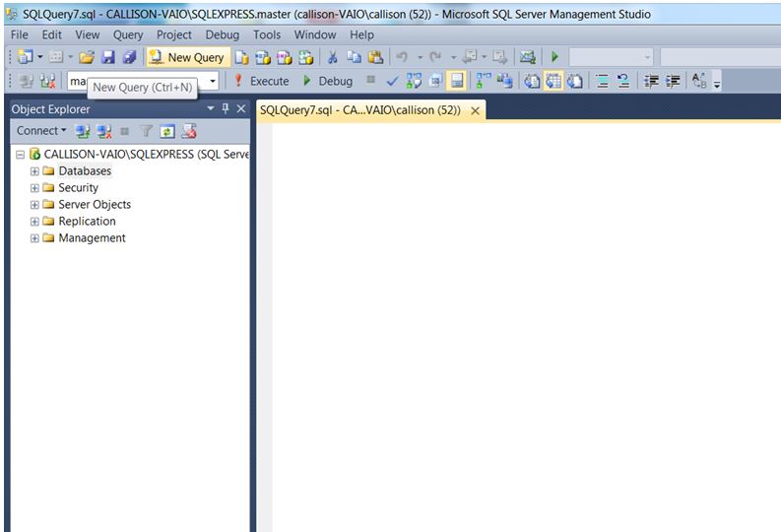The height and width of the screenshot is (532, 781).
Task: Expand the Databases folder
Action: (34, 171)
